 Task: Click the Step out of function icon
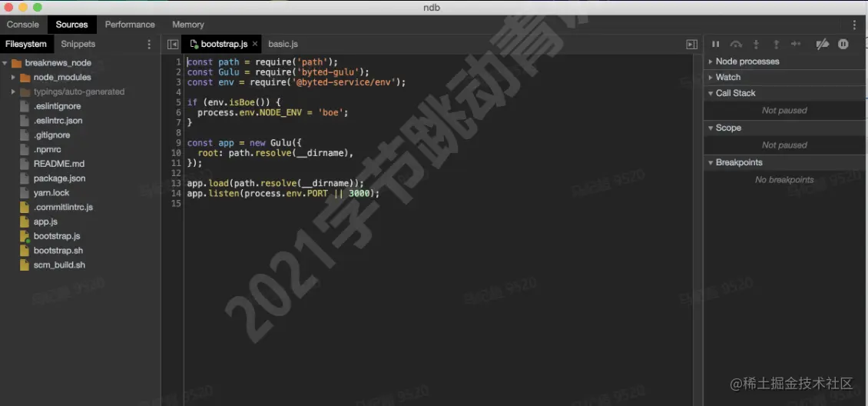tap(776, 44)
